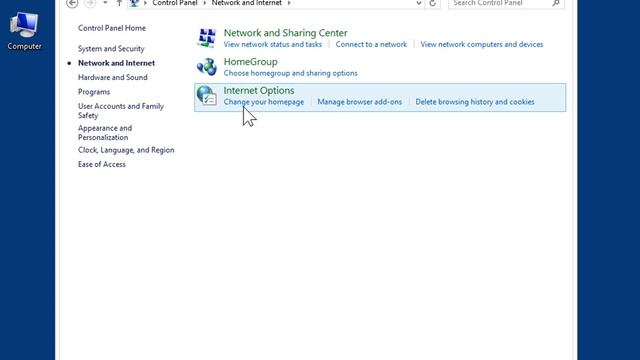The image size is (640, 360).
Task: Click Choose homegroup and sharing options
Action: (291, 73)
